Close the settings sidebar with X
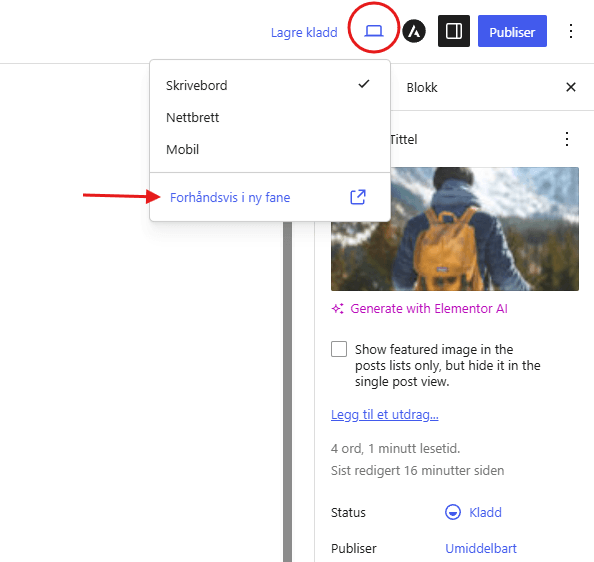 pyautogui.click(x=571, y=87)
